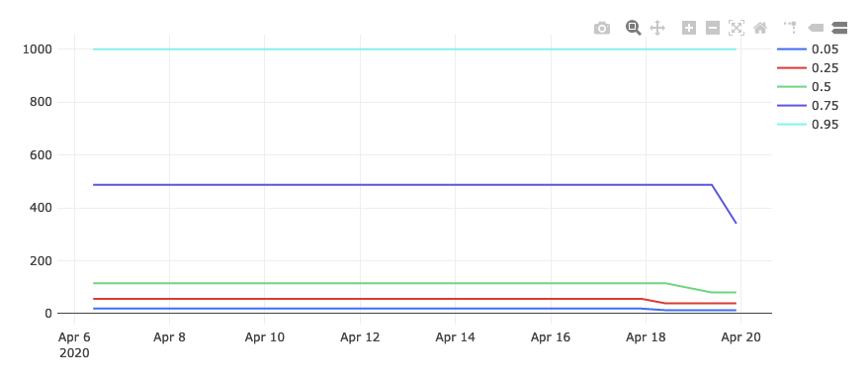
Task: Click the Apr 12 x-axis label
Action: click(361, 336)
